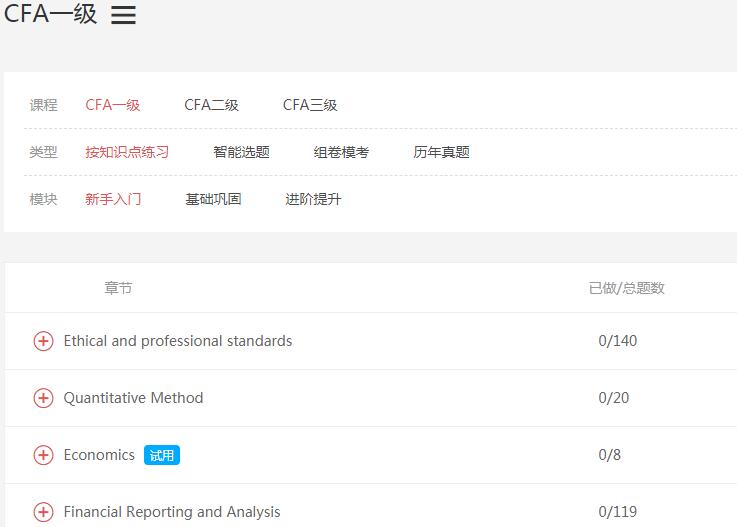This screenshot has width=737, height=527.
Task: Click the 章节 column header
Action: click(x=118, y=288)
